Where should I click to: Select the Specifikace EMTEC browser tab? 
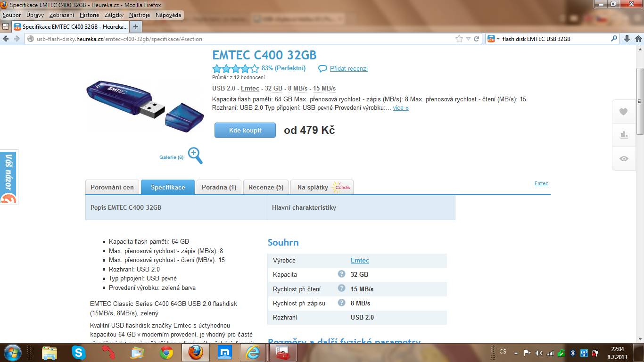click(70, 26)
